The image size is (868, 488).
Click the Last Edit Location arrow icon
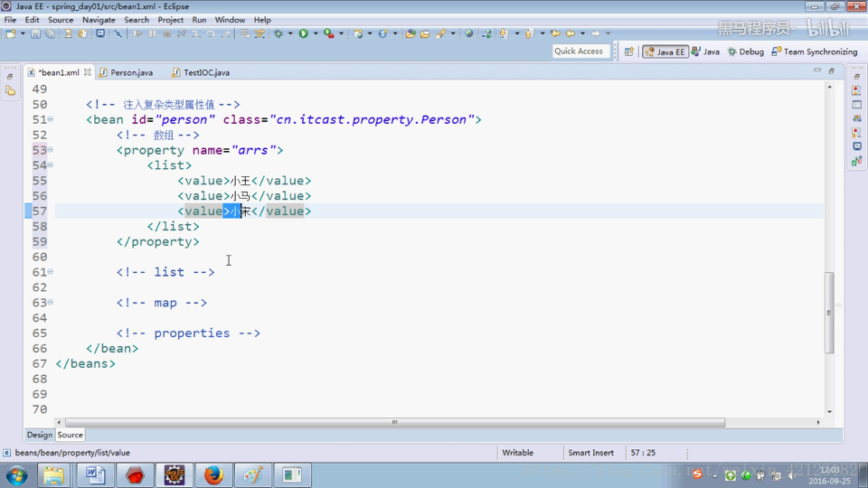coord(555,33)
